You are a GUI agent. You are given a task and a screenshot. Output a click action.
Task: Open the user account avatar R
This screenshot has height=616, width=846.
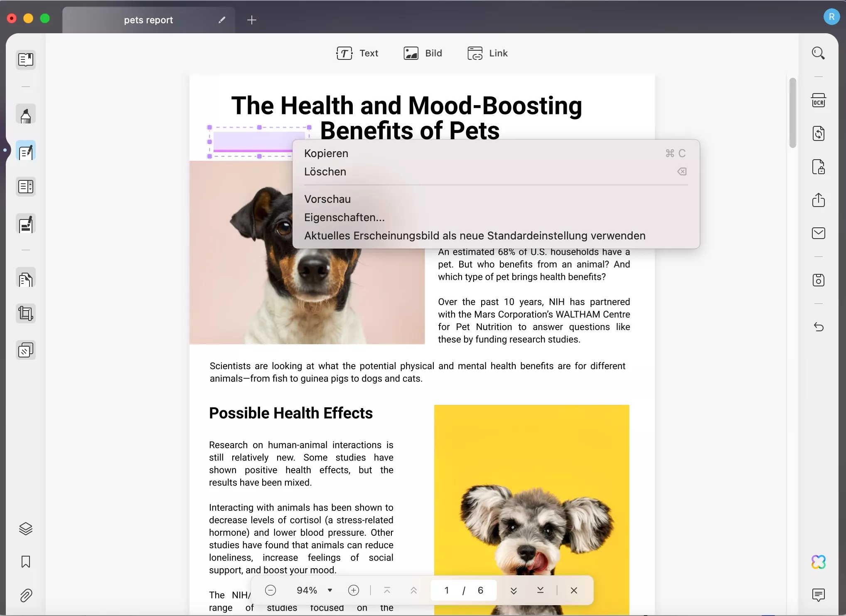coord(831,17)
